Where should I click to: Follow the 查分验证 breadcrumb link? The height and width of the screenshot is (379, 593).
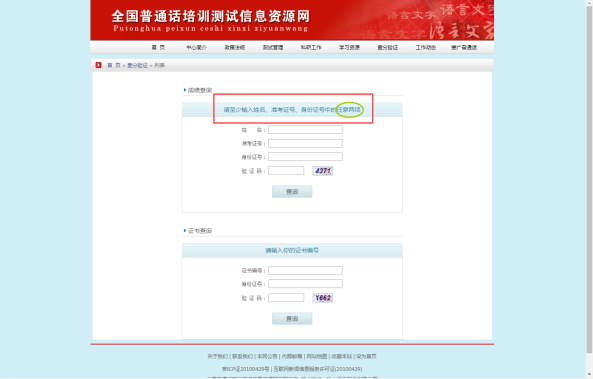[137, 65]
